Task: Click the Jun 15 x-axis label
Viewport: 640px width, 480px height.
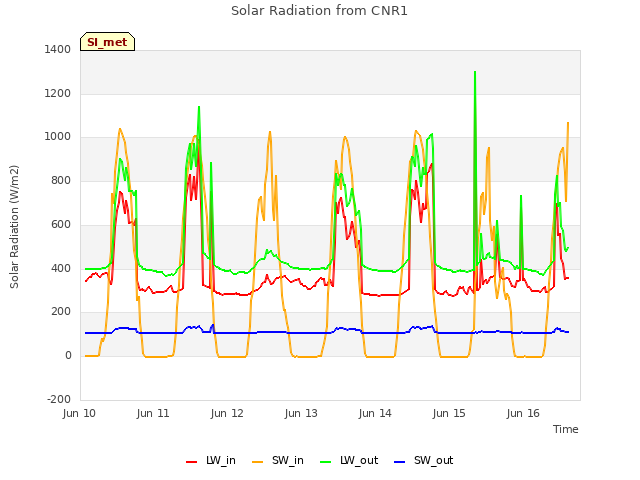Action: [449, 413]
